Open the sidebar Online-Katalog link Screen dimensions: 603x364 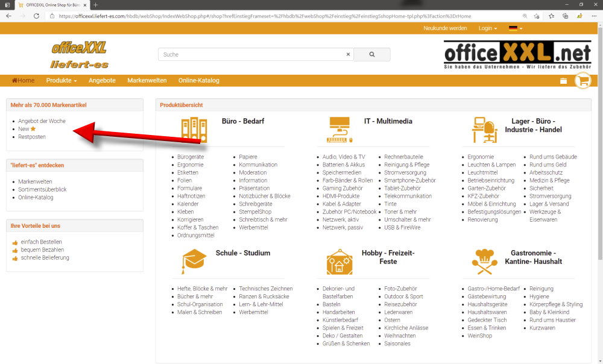click(x=36, y=198)
